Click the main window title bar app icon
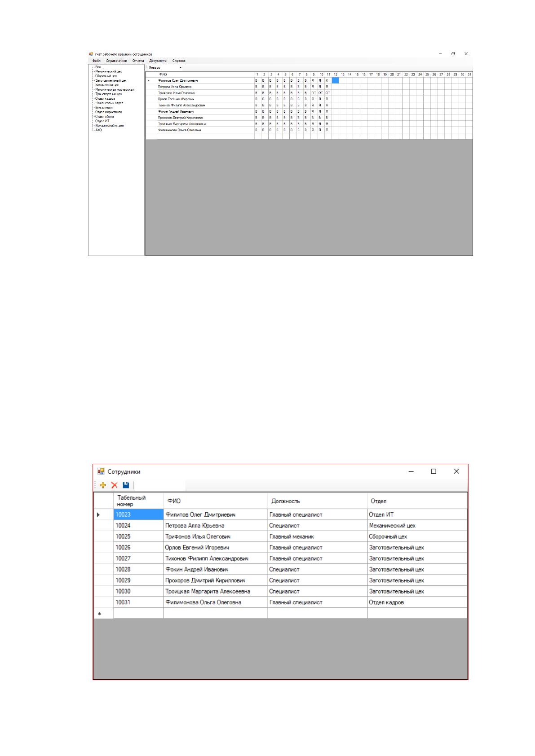The width and height of the screenshot is (535, 756). pos(91,54)
